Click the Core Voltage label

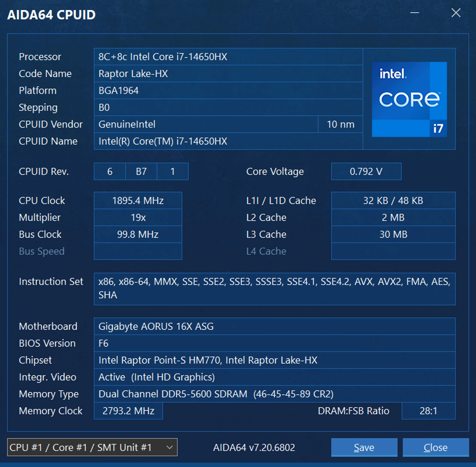click(275, 172)
